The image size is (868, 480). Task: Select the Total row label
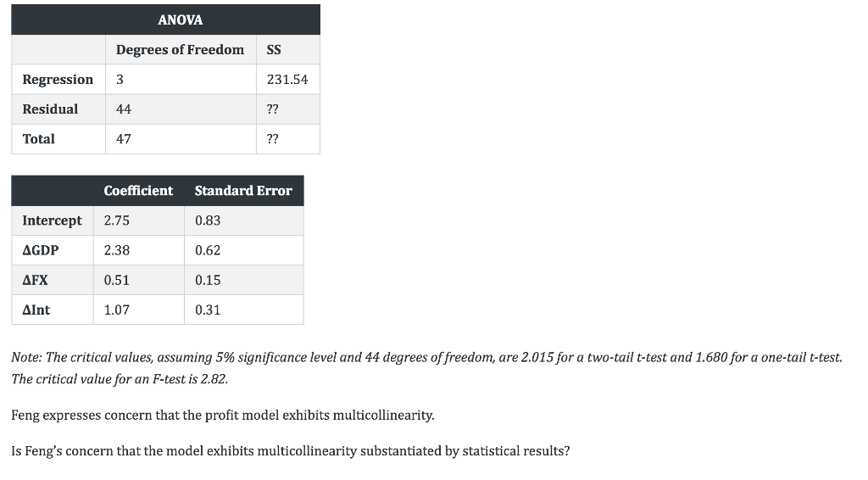(39, 139)
